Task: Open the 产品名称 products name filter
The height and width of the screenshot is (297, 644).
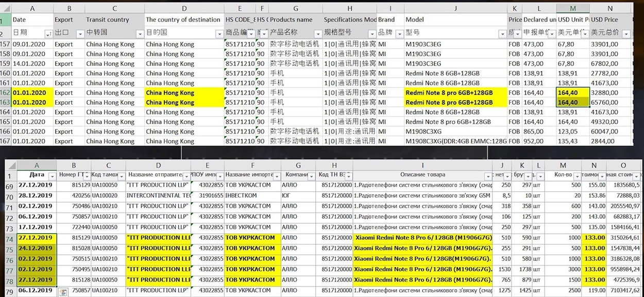Action: coord(317,34)
